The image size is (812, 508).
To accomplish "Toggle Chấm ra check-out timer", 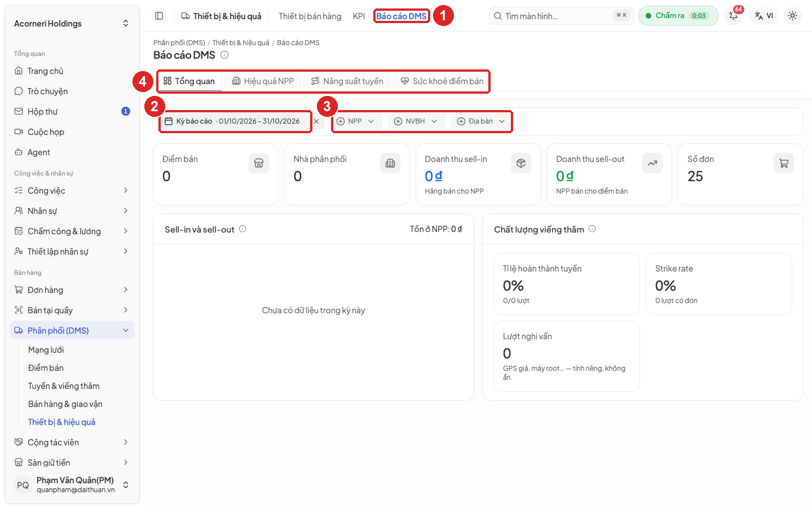I will tap(678, 16).
